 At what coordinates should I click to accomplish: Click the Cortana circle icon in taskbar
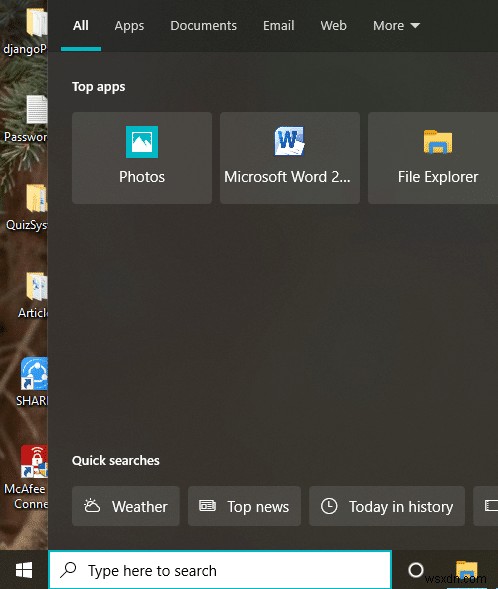click(416, 570)
